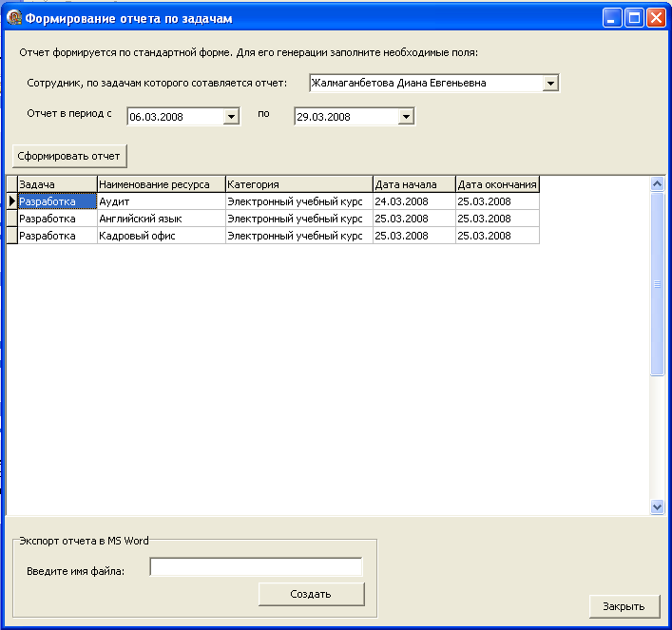Click Разработка in the Английский язык row

57,219
